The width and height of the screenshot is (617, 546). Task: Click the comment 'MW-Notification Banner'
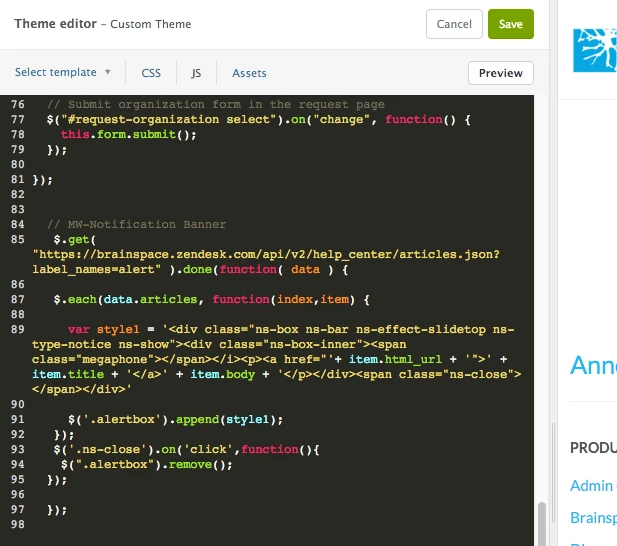(x=136, y=224)
